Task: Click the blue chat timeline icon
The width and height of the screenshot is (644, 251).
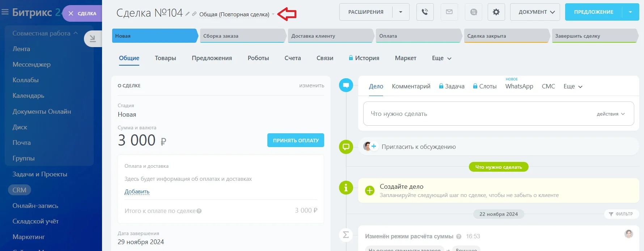Action: 346,85
